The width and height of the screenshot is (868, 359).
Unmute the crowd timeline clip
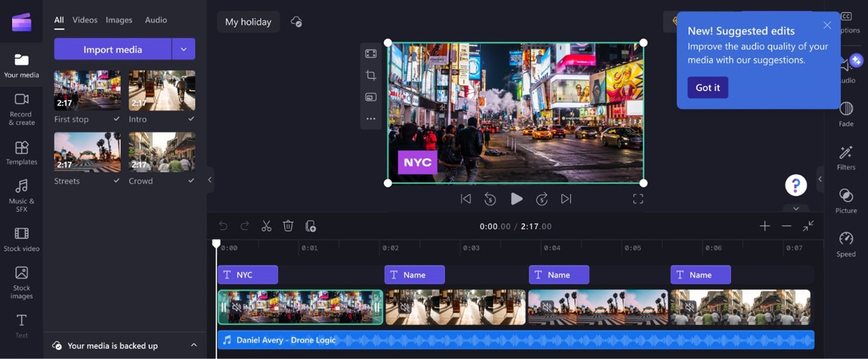[690, 307]
